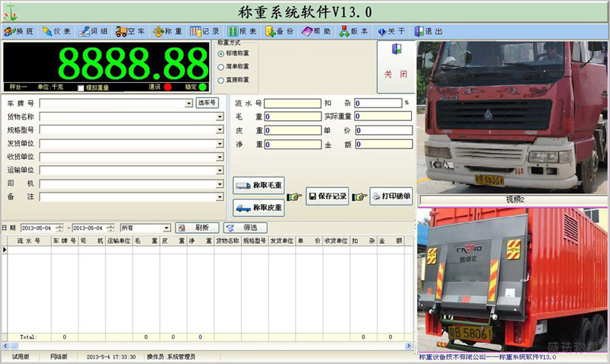Click the 备份 backup toolbar icon
This screenshot has height=364, width=610.
[270, 31]
